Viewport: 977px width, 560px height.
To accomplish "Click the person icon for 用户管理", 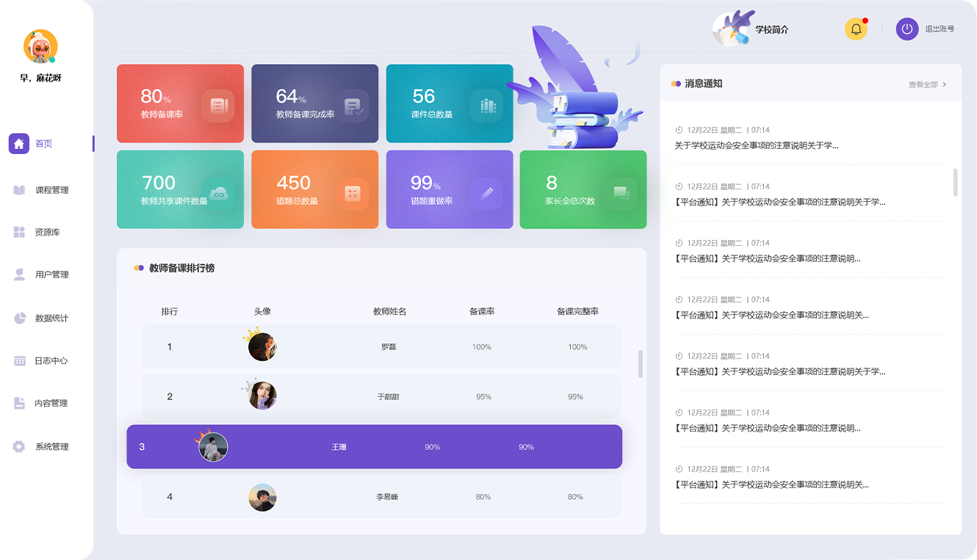I will [x=19, y=274].
